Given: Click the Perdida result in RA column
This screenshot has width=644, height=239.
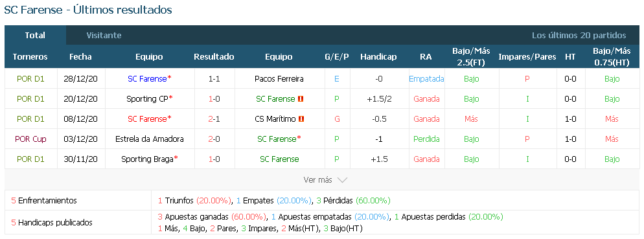Looking at the screenshot, I should tap(426, 139).
